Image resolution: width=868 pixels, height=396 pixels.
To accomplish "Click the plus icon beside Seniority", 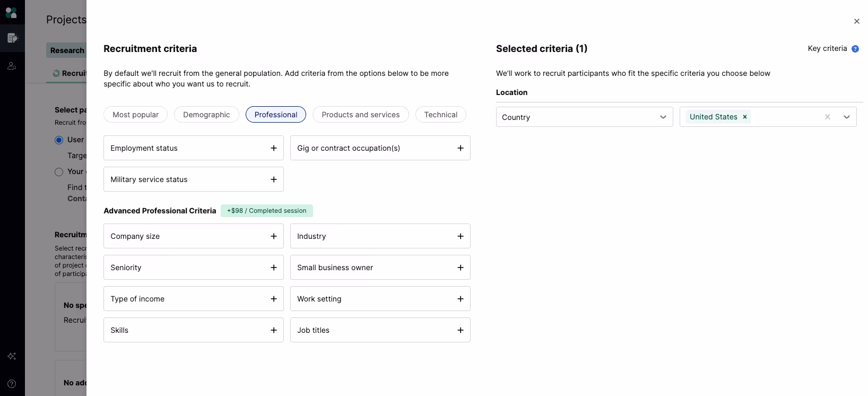I will pos(274,268).
